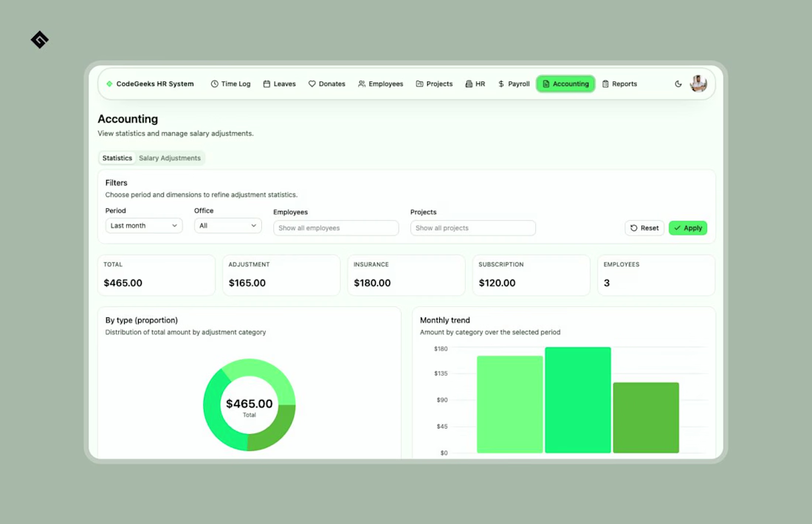
Task: Open the Office dropdown showing All
Action: pyautogui.click(x=228, y=226)
